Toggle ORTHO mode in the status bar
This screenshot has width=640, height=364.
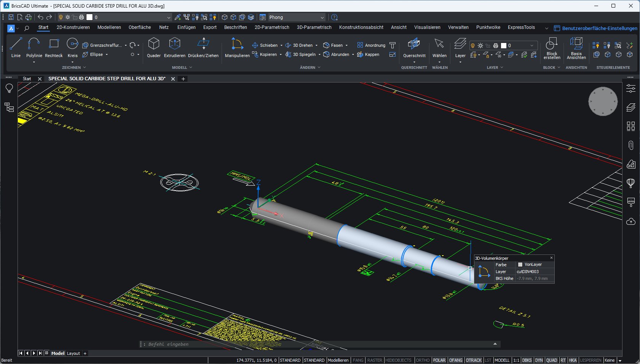click(x=423, y=360)
